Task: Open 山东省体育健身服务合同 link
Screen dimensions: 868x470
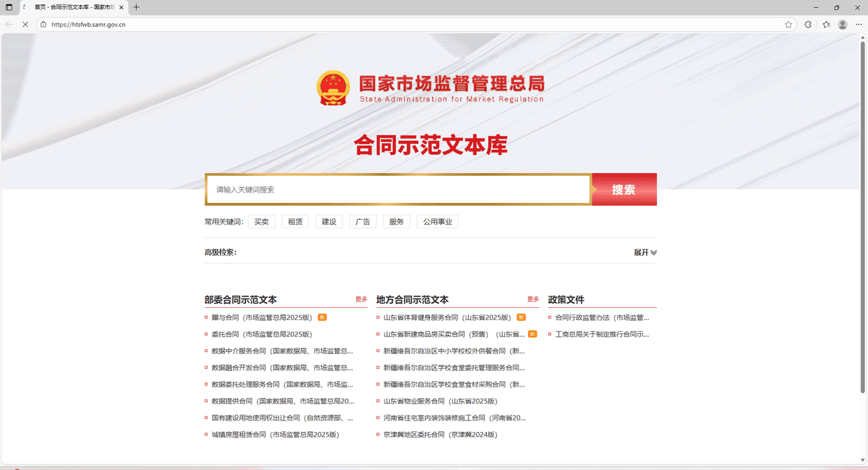Action: tap(448, 317)
